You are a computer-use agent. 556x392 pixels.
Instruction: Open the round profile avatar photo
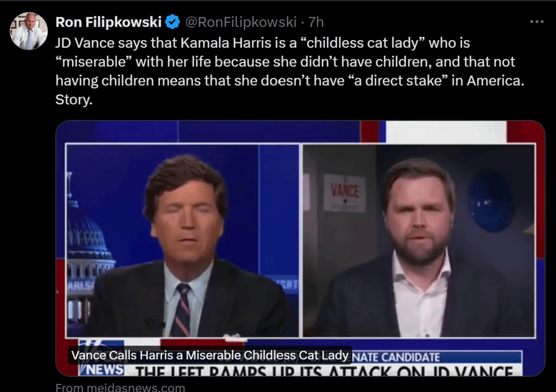point(29,31)
